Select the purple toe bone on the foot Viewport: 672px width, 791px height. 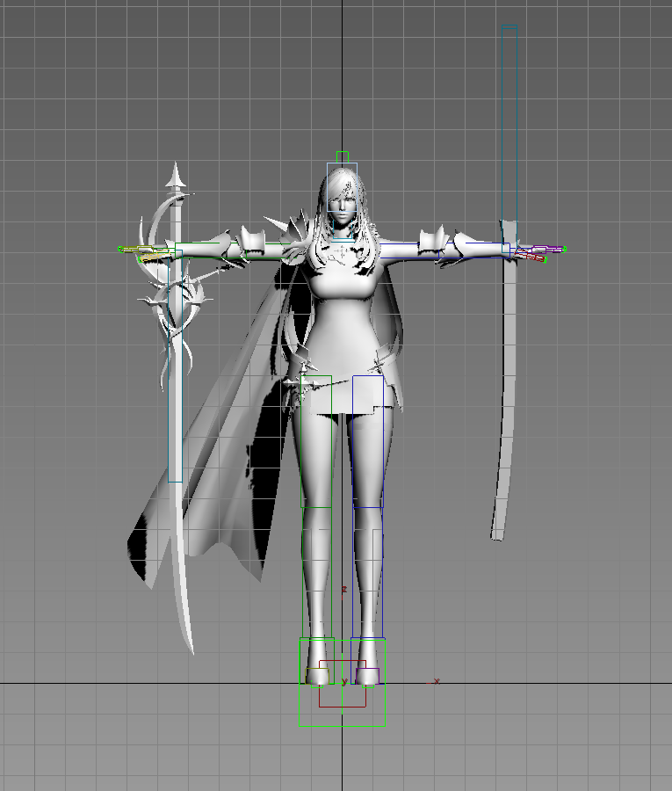pyautogui.click(x=368, y=676)
